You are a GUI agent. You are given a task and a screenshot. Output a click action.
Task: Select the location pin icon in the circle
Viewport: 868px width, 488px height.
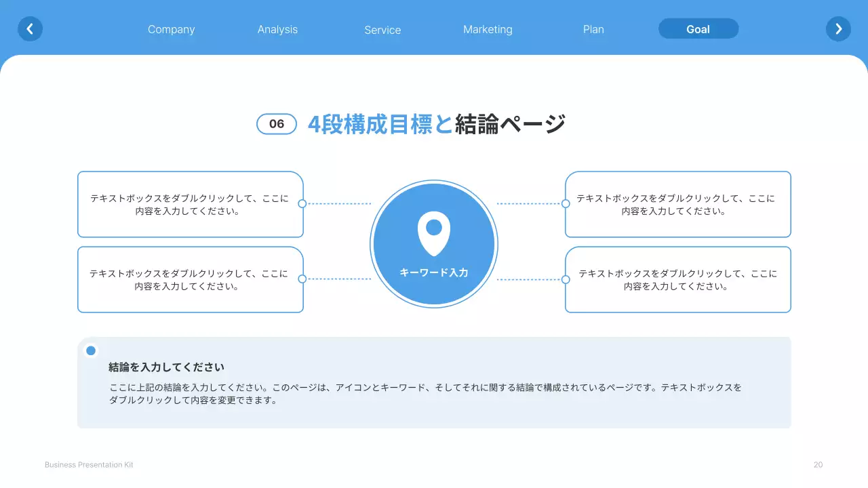click(x=433, y=233)
